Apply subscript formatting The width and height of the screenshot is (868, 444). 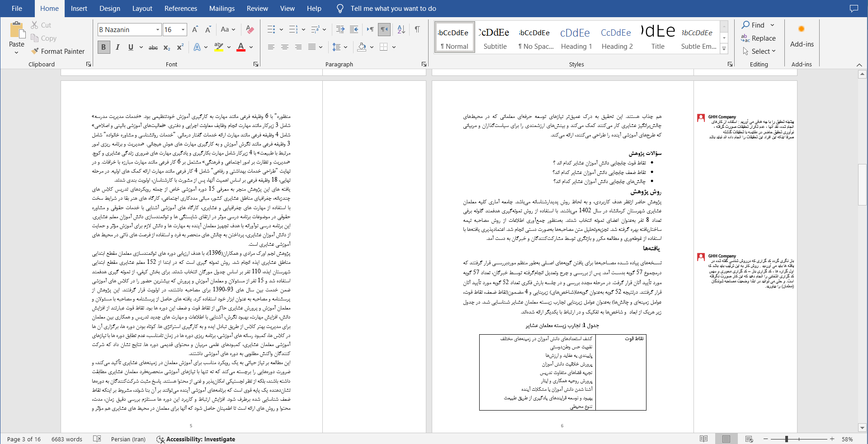[167, 47]
